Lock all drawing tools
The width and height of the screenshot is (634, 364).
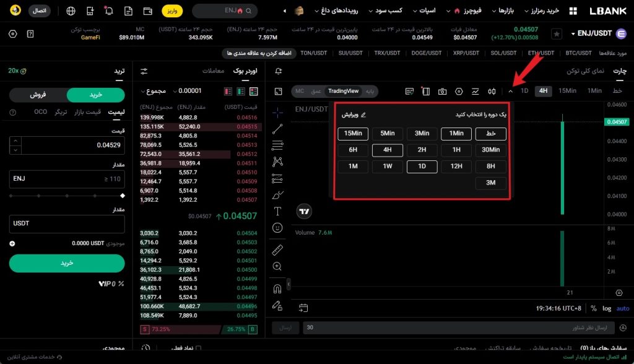click(x=277, y=305)
